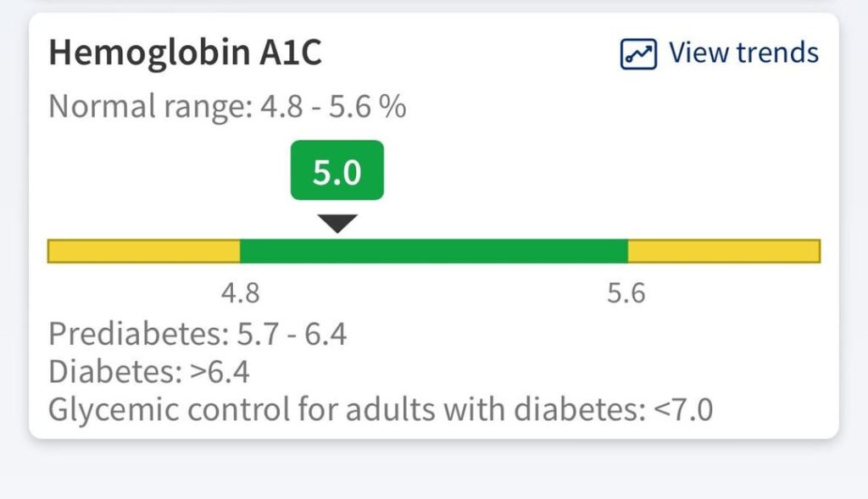Select the green in-range bar segment
Image resolution: width=868 pixels, height=499 pixels.
coord(432,249)
